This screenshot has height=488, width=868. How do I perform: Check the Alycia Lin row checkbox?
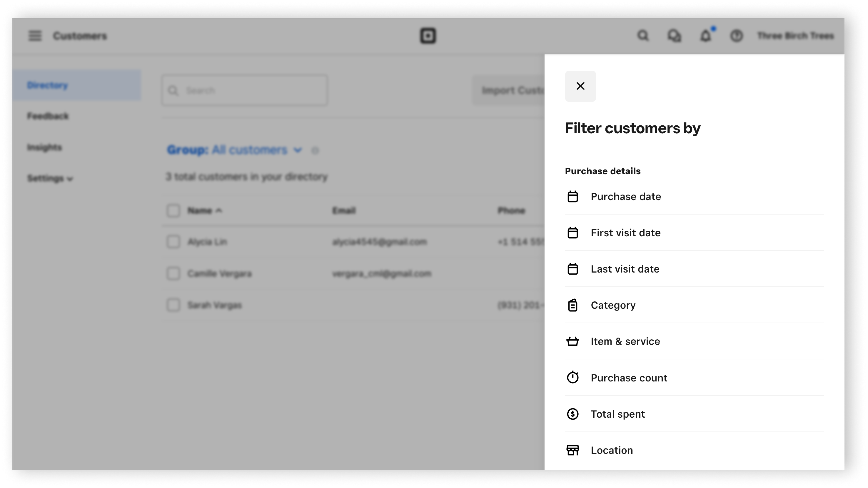pos(173,242)
